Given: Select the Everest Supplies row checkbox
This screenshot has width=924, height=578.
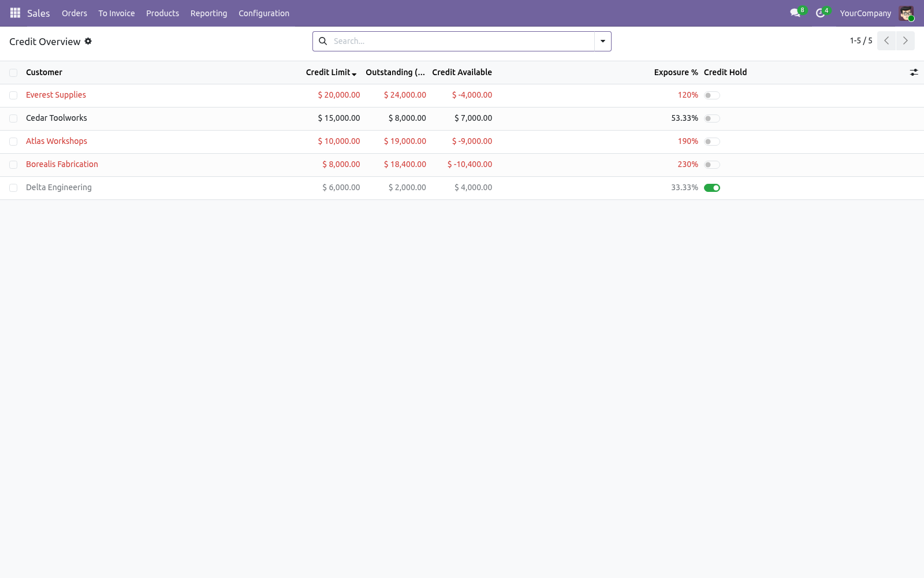Looking at the screenshot, I should coord(13,95).
